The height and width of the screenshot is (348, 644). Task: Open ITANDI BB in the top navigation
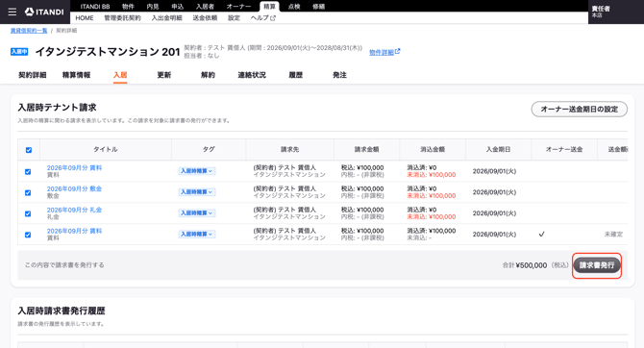pos(95,6)
